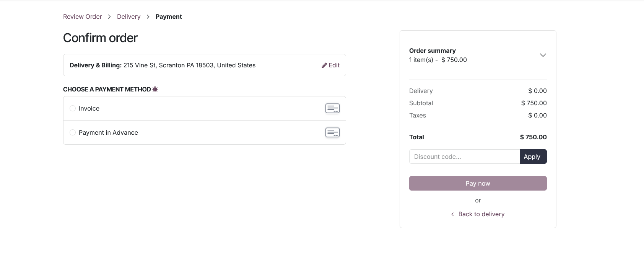Click the breadcrumb arrow between Delivery and Payment
Screen dimensions: 644x274
coord(148,16)
